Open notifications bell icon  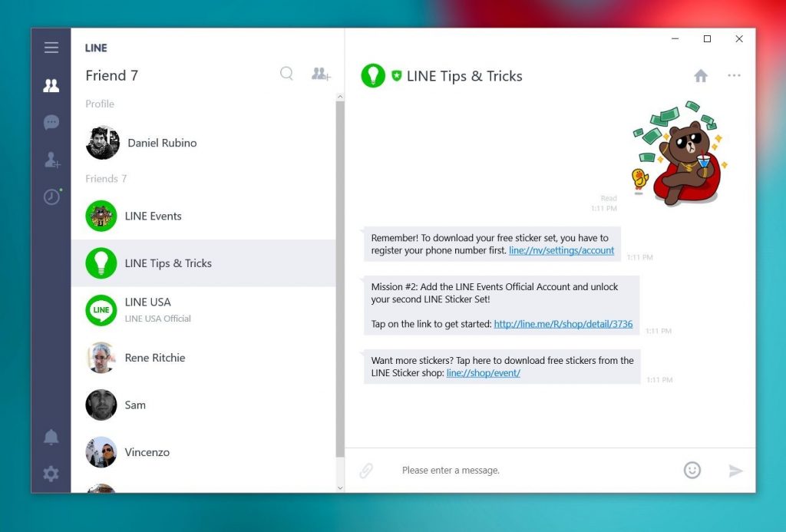coord(51,437)
